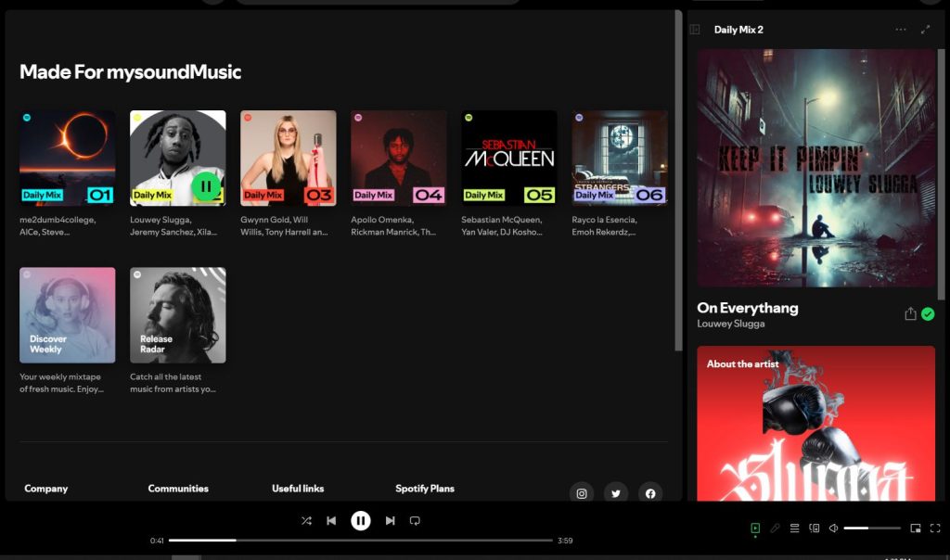Screen dimensions: 950x560
Task: Toggle repeat mode
Action: point(415,521)
